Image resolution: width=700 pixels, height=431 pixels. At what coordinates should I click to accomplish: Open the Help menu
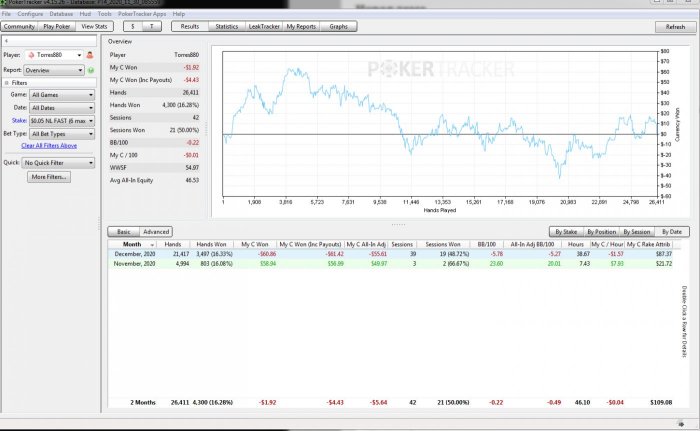(179, 14)
